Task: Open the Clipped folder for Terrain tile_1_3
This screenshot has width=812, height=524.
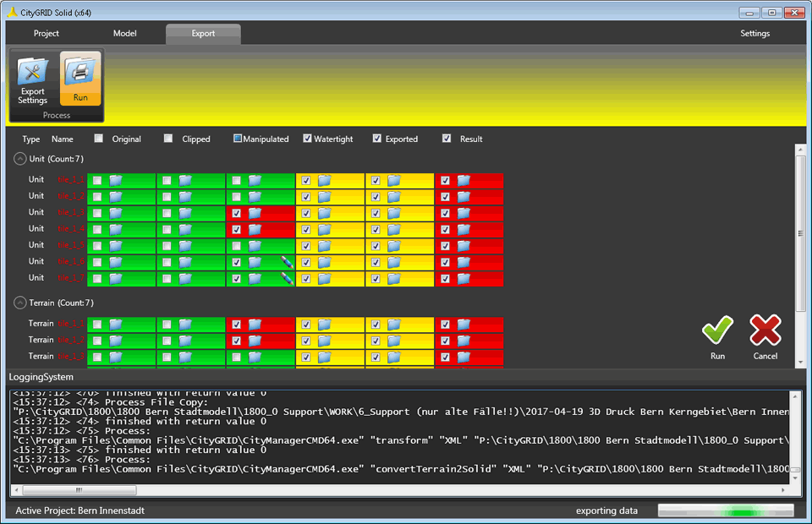Action: point(185,357)
